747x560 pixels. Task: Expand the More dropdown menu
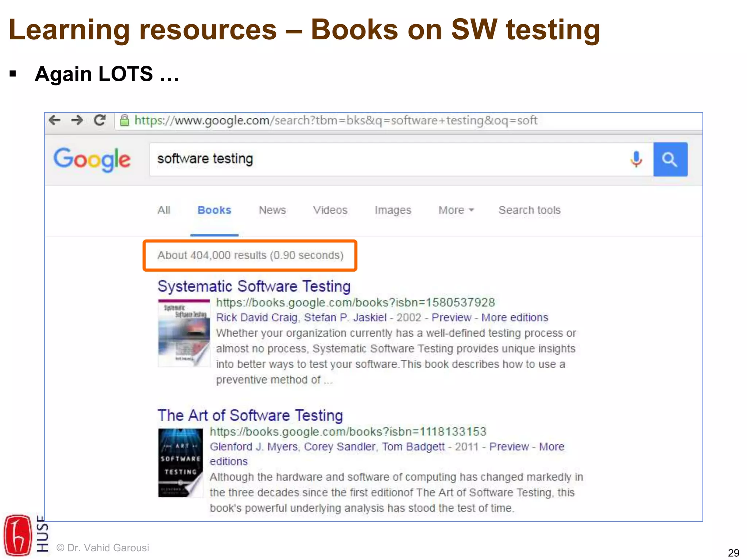pyautogui.click(x=456, y=210)
